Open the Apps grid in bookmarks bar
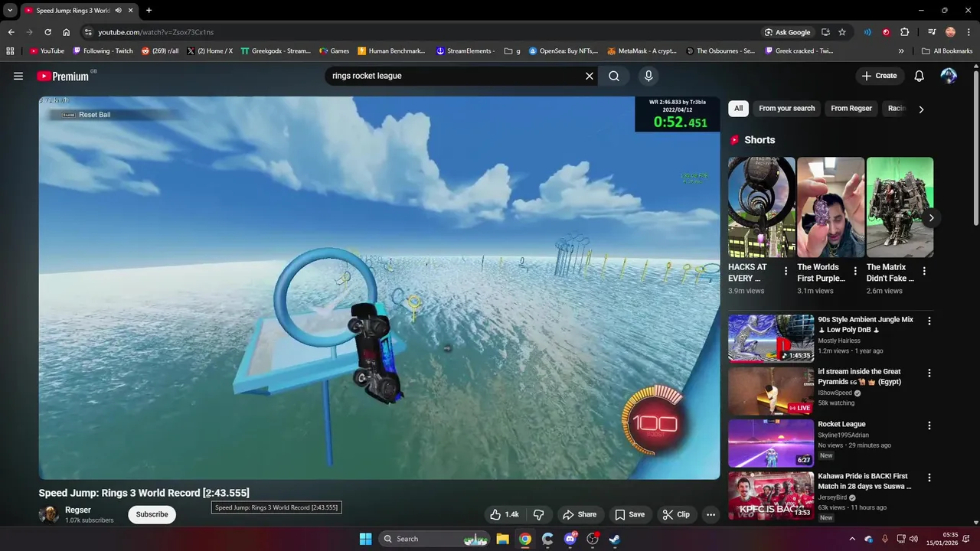Image resolution: width=980 pixels, height=551 pixels. 10,51
